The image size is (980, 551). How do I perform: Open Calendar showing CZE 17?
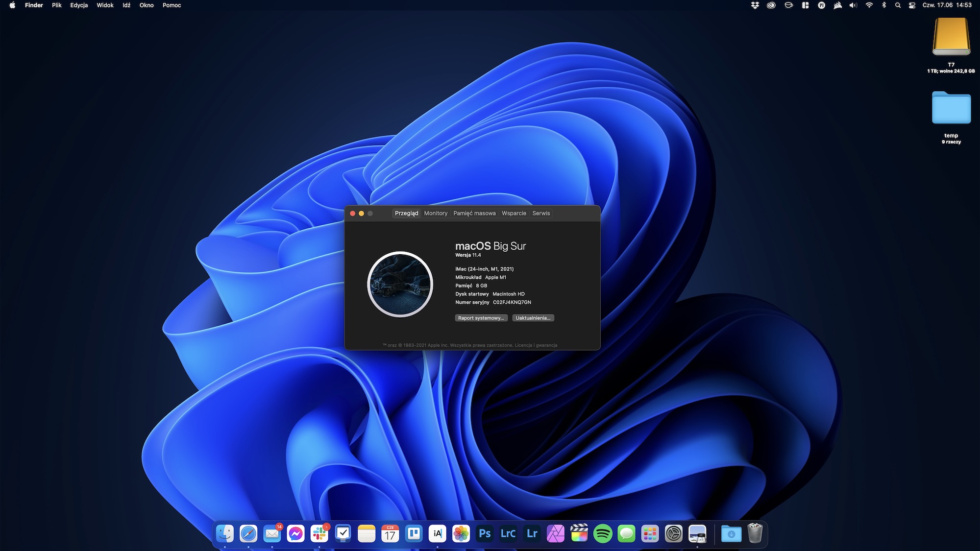click(390, 533)
